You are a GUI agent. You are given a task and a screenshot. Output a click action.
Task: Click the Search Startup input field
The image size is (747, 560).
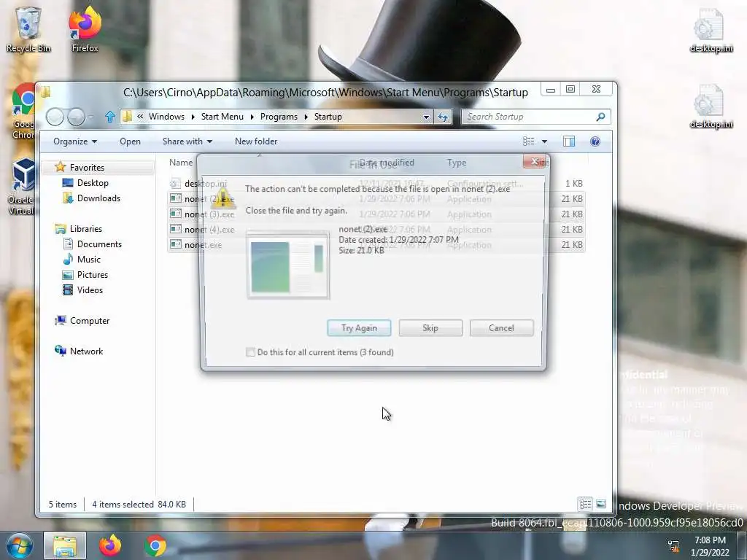529,117
